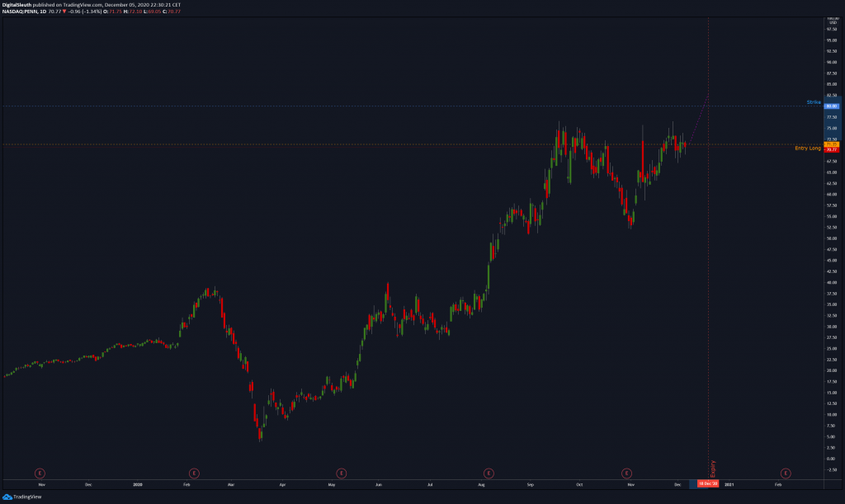Click the orange 71.35 entry price tag

click(x=831, y=144)
